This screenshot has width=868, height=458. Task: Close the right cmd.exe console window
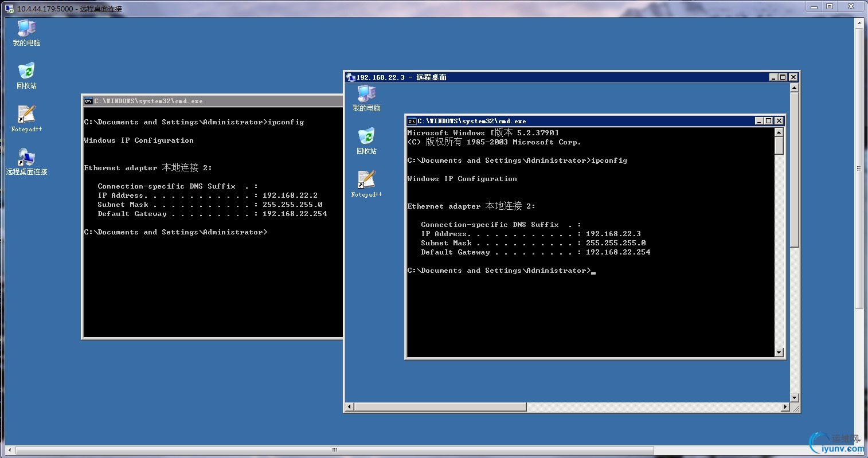pos(779,121)
